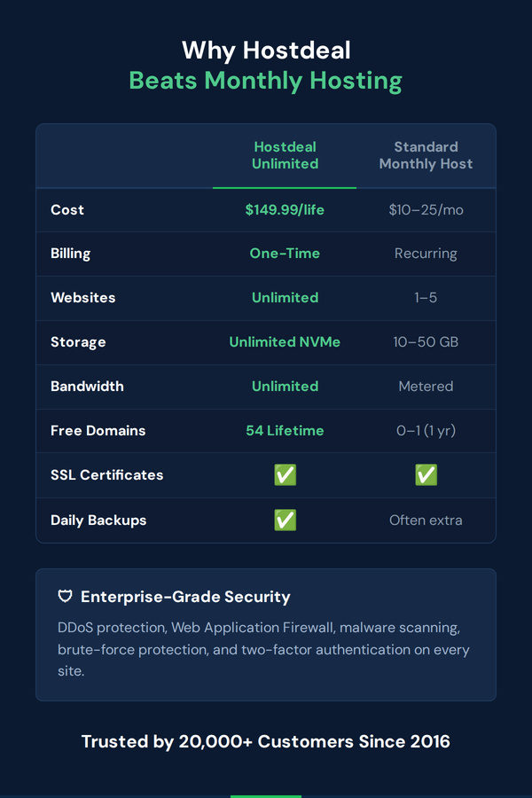Click the '54 Lifetime' domains value
The image size is (532, 798).
coord(285,431)
